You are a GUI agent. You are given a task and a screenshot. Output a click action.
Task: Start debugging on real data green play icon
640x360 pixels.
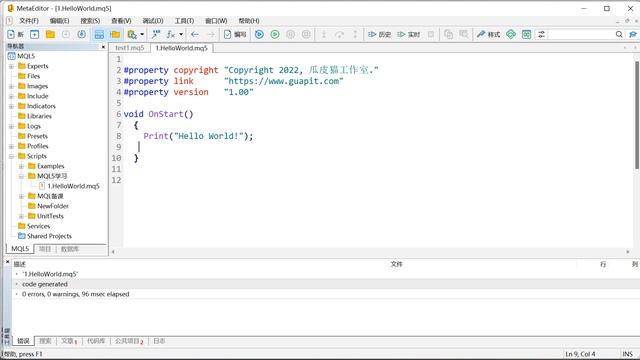[x=275, y=35]
